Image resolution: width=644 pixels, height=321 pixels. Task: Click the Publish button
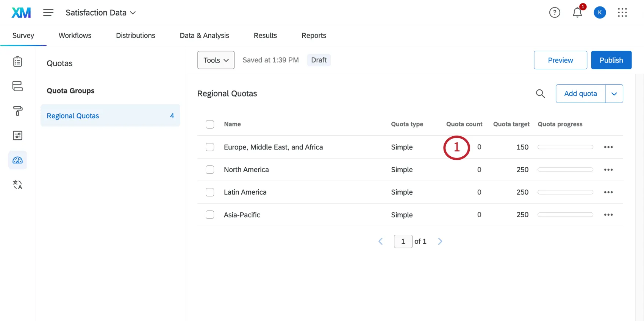click(611, 60)
